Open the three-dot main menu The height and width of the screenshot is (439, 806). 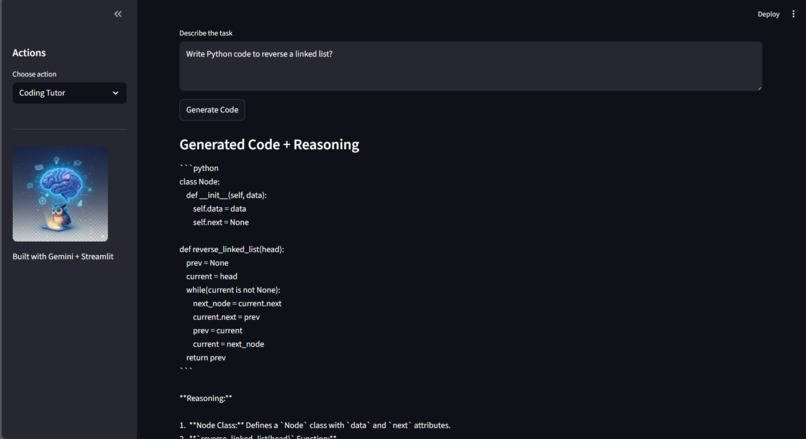793,14
